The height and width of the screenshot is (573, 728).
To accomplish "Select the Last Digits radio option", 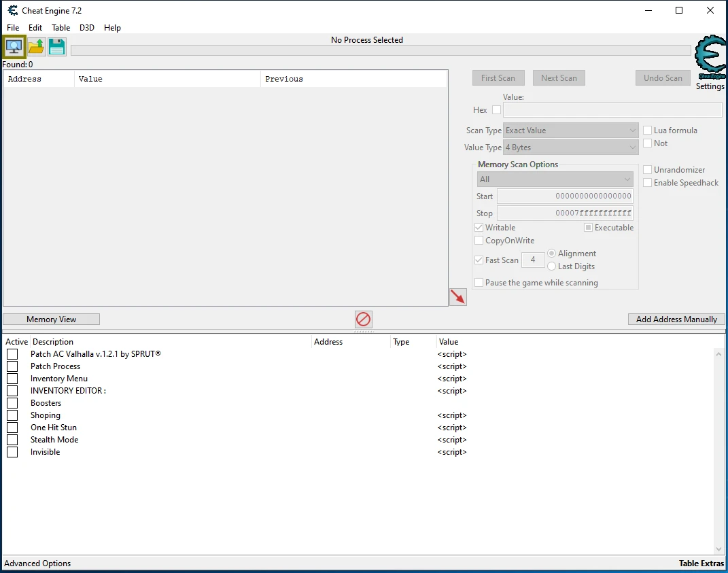I will click(551, 266).
